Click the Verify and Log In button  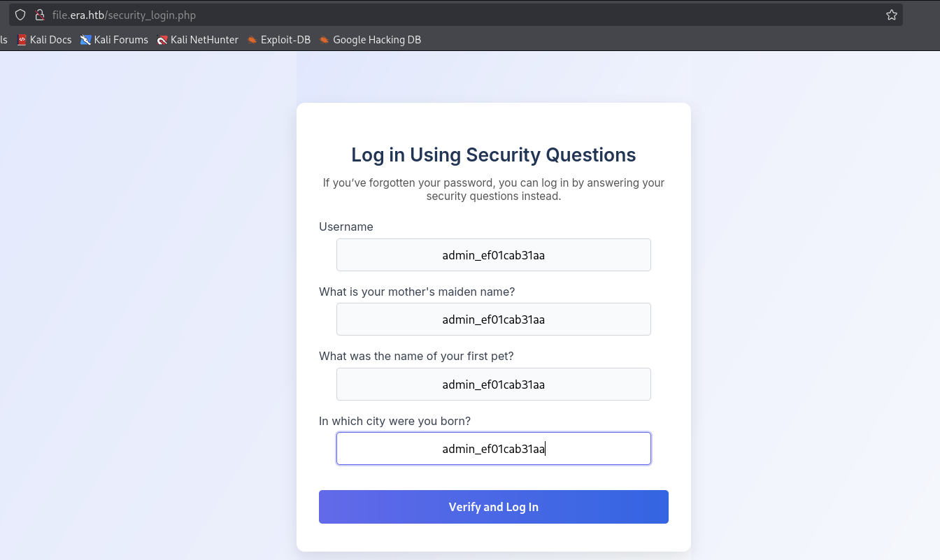click(493, 507)
